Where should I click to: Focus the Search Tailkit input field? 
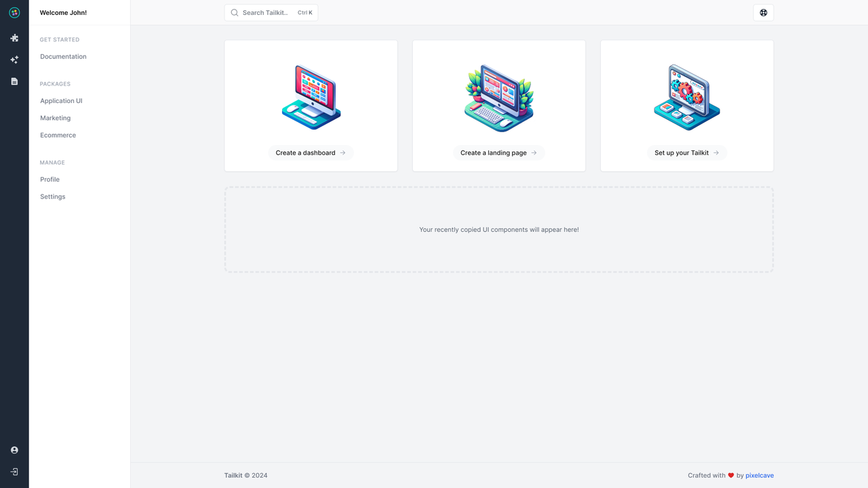(271, 13)
